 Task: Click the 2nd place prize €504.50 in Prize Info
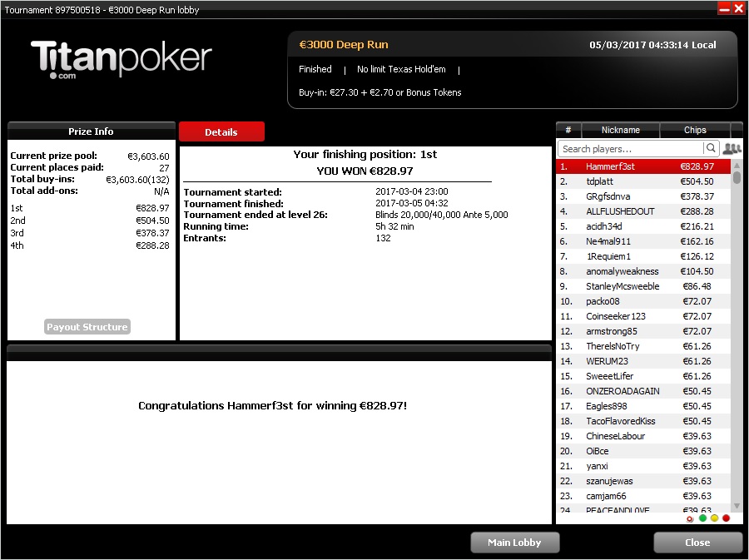pos(152,221)
